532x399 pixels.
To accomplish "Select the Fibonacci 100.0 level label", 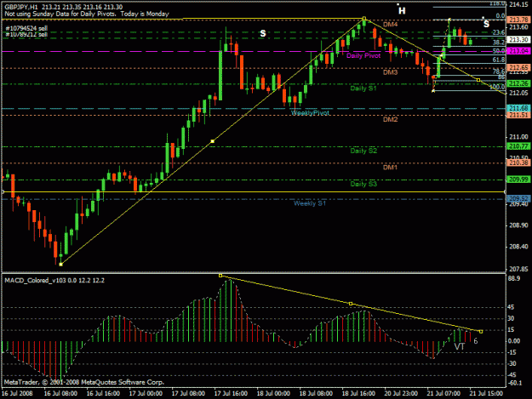I will point(497,87).
